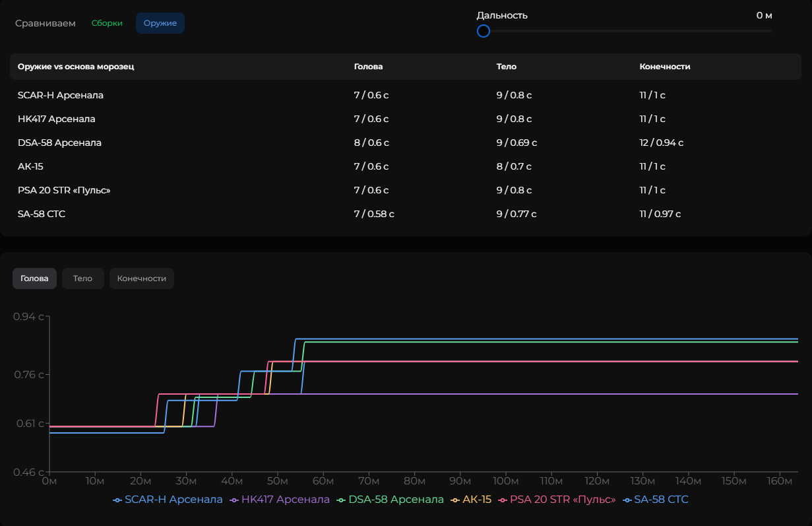Viewport: 812px width, 526px height.
Task: Click the '0.94 с' y-axis label
Action: (x=28, y=316)
